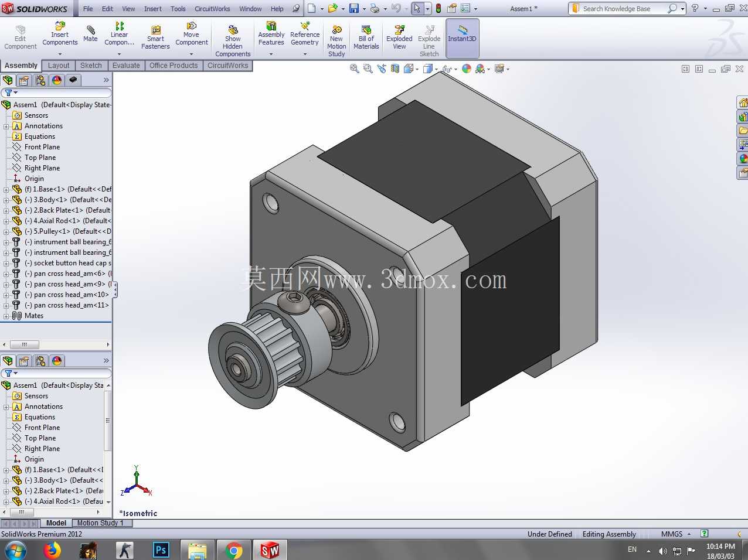This screenshot has width=748, height=560.
Task: Select socket button head cap screw item
Action: [x=67, y=263]
